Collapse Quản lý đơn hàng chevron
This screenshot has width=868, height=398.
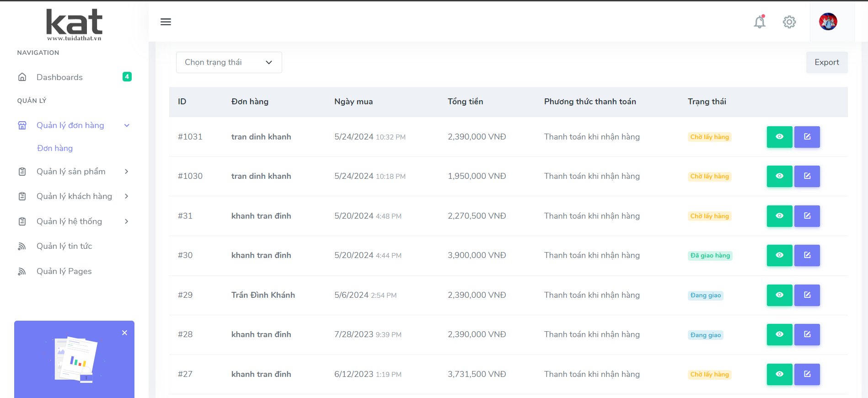(x=127, y=125)
